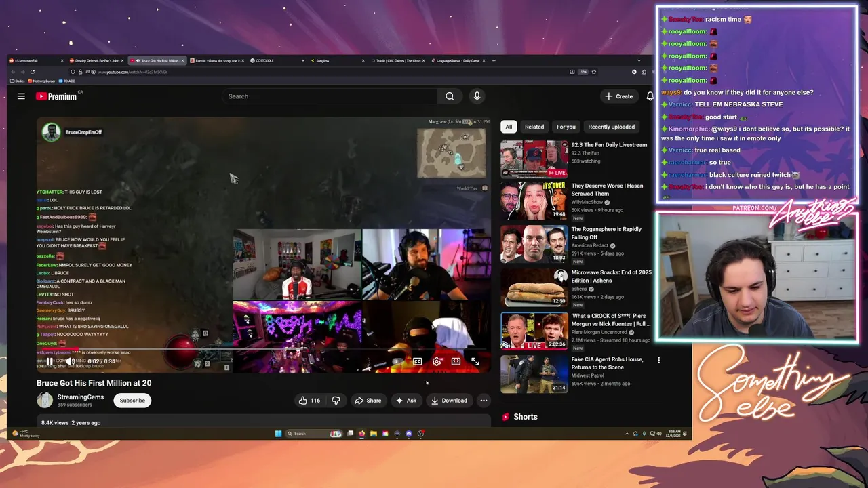Expand hidden system tray icons chevron
The width and height of the screenshot is (868, 488).
[627, 434]
